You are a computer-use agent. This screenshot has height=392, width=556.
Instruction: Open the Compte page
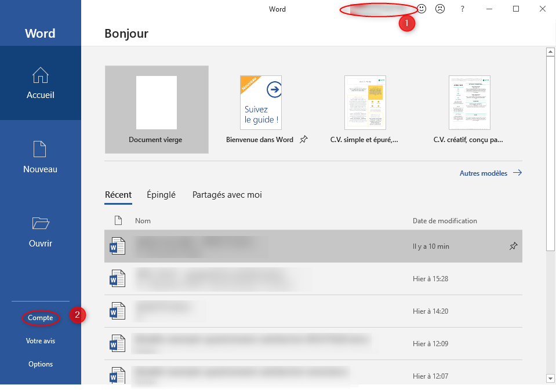click(41, 318)
